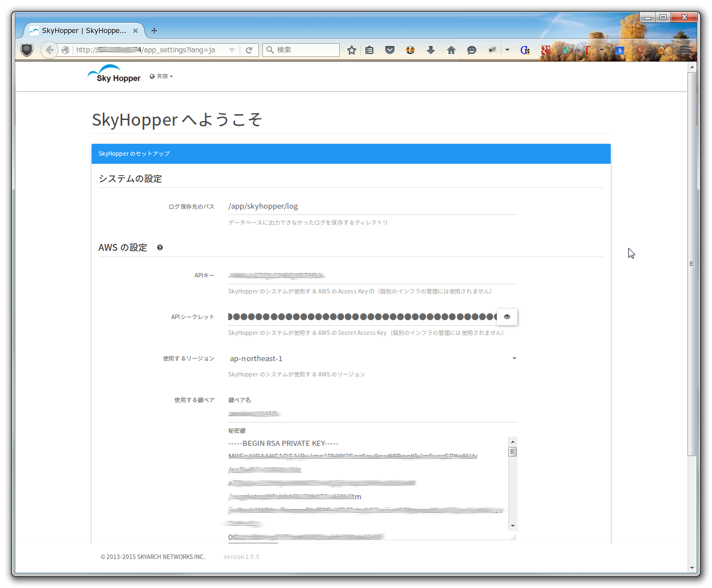Click the shield icon left of the back button
Screen dimensions: 712x588
click(27, 50)
